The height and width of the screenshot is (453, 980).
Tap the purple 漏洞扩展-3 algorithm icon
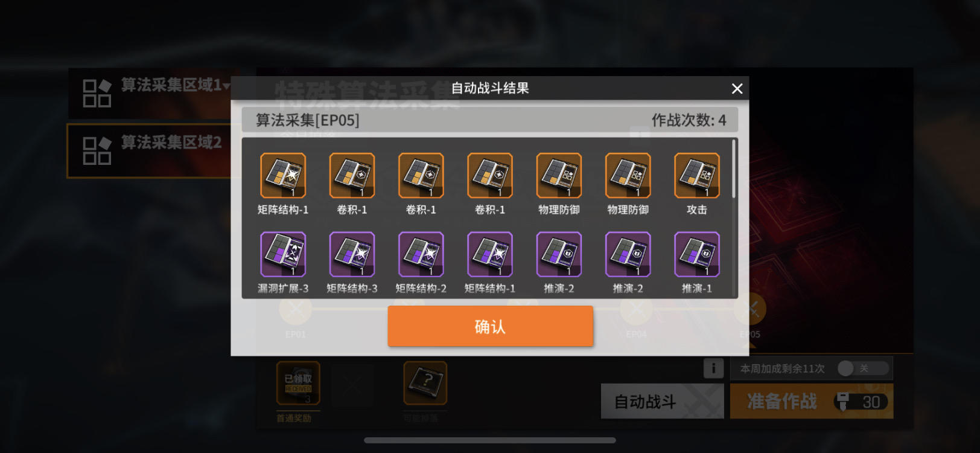click(283, 254)
